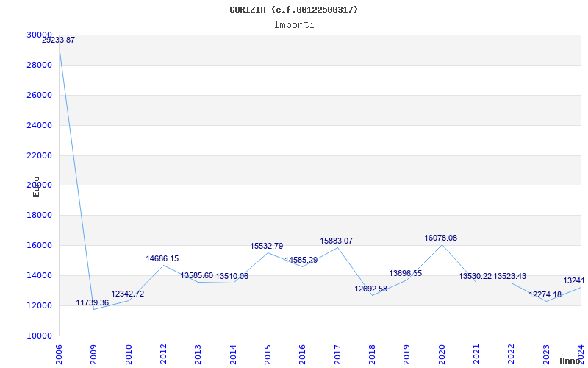Click the data label 12692.58

click(371, 289)
